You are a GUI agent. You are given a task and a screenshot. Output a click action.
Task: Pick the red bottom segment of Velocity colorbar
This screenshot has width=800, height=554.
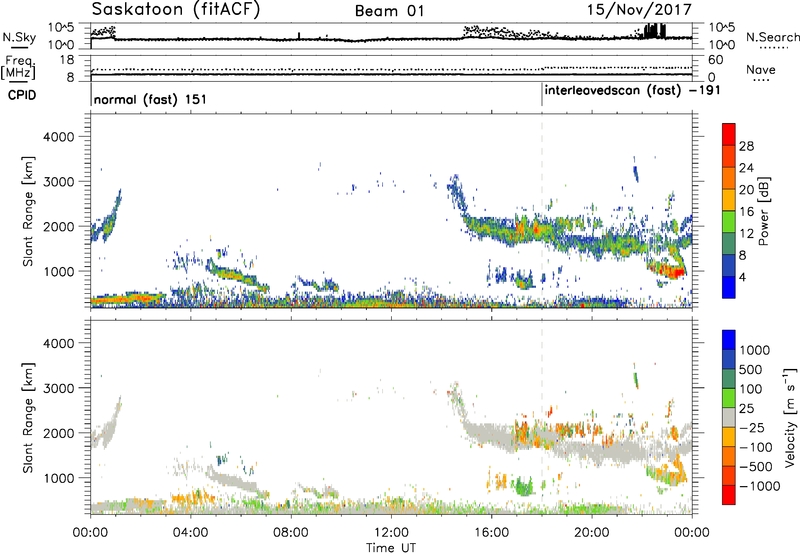click(x=729, y=495)
